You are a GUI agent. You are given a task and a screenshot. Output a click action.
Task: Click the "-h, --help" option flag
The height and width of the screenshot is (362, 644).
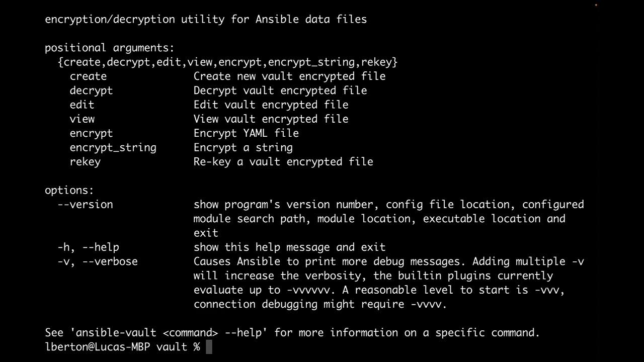pyautogui.click(x=88, y=247)
